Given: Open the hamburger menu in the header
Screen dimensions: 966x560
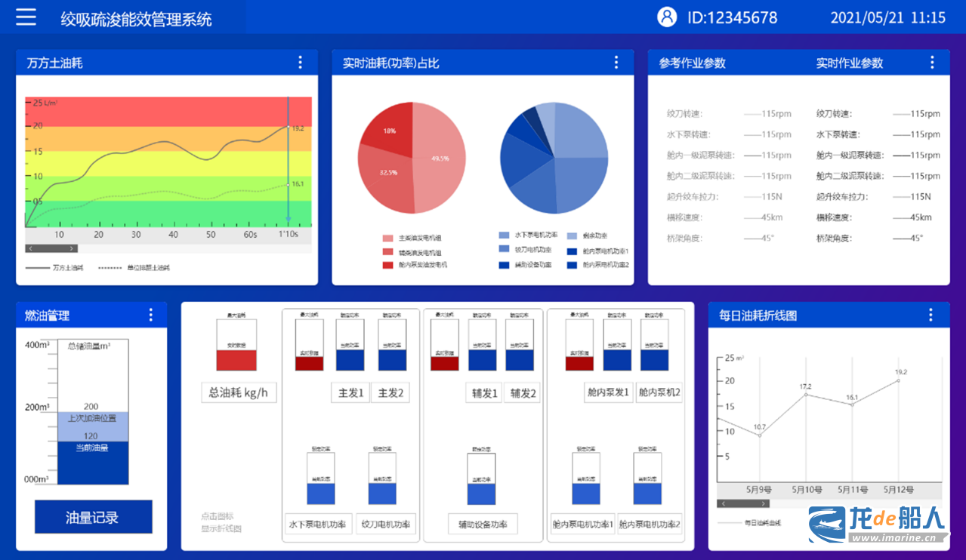Looking at the screenshot, I should pos(26,17).
